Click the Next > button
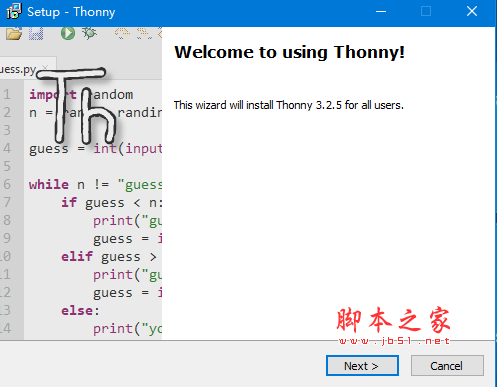497x387 pixels. tap(362, 366)
